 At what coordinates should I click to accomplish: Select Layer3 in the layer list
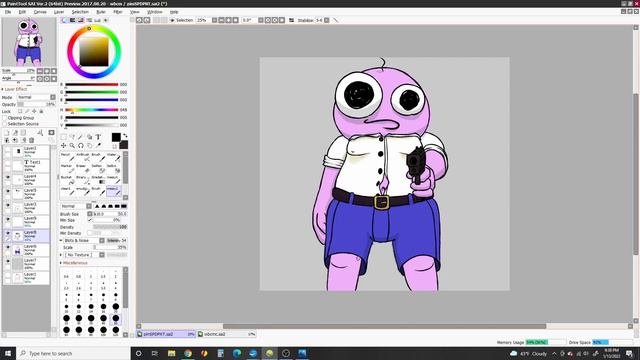pyautogui.click(x=26, y=208)
